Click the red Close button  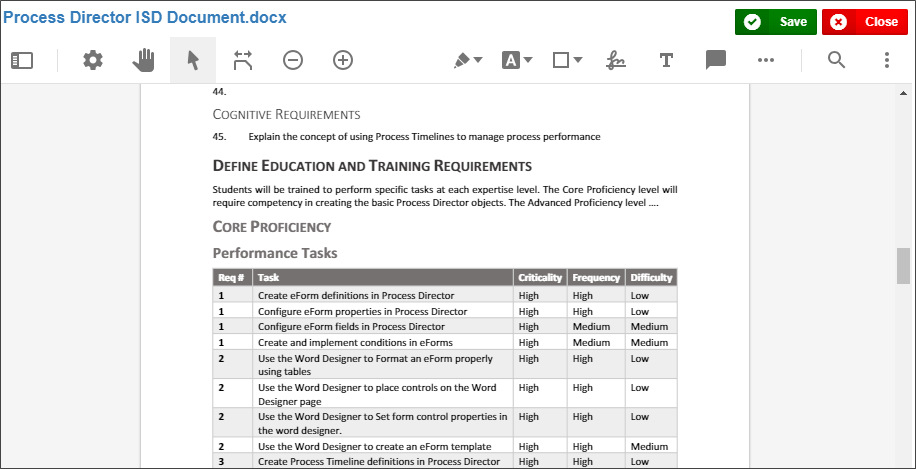(x=865, y=22)
